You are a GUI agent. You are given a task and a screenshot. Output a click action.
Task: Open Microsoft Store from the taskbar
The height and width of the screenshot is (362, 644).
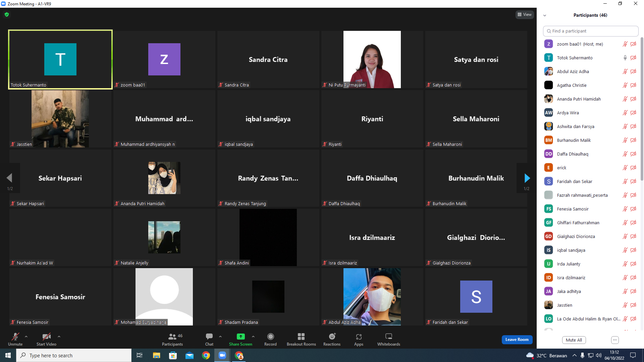tap(173, 355)
